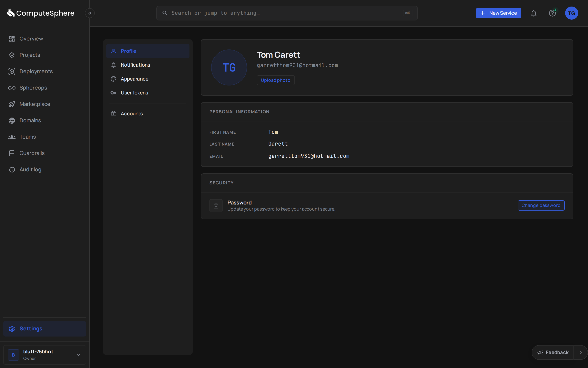Click the search magnifier icon
Image resolution: width=588 pixels, height=368 pixels.
[x=165, y=13]
